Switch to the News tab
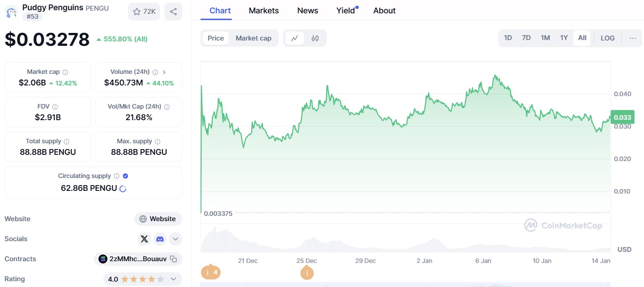Screen dimensions: 644x287 click(x=308, y=11)
